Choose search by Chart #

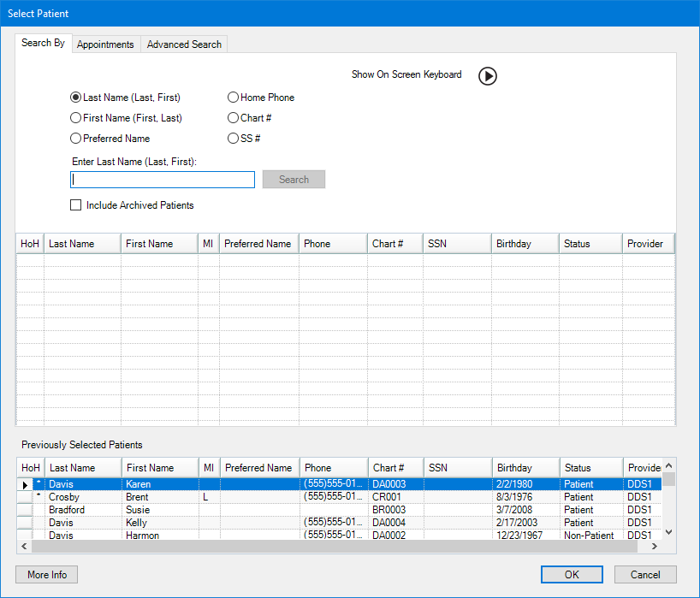tap(233, 118)
